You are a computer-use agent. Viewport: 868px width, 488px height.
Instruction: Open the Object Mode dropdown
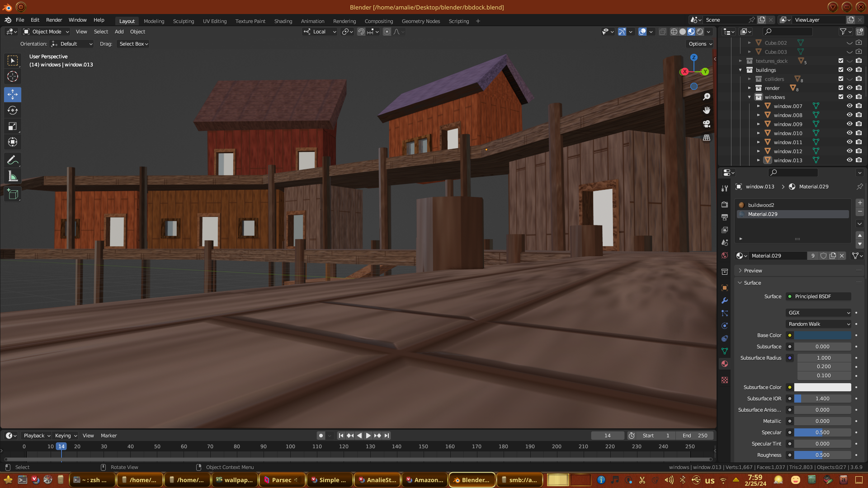[46, 32]
